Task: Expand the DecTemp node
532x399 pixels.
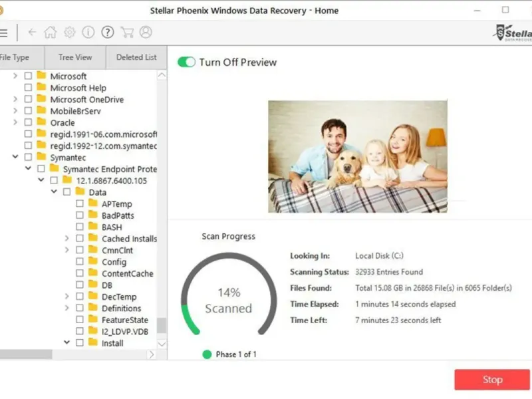Action: pos(67,297)
